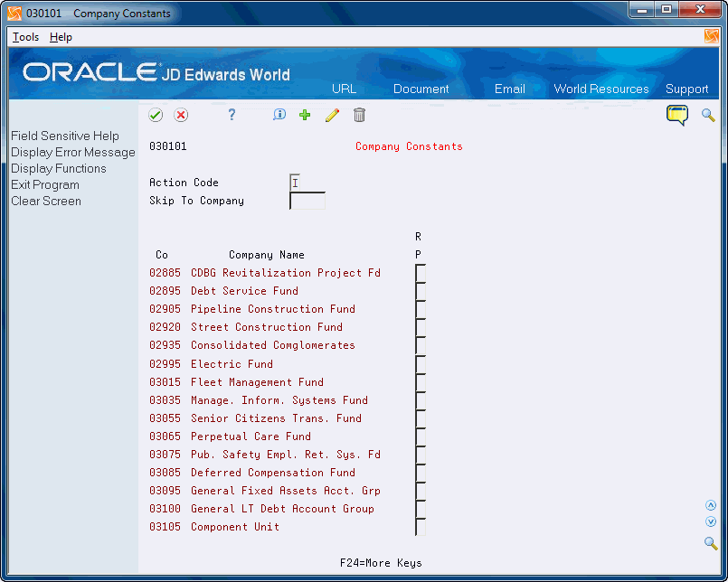This screenshot has height=582, width=728.
Task: Click RP field for Manage. Inform. Systems Fund
Action: coord(421,400)
